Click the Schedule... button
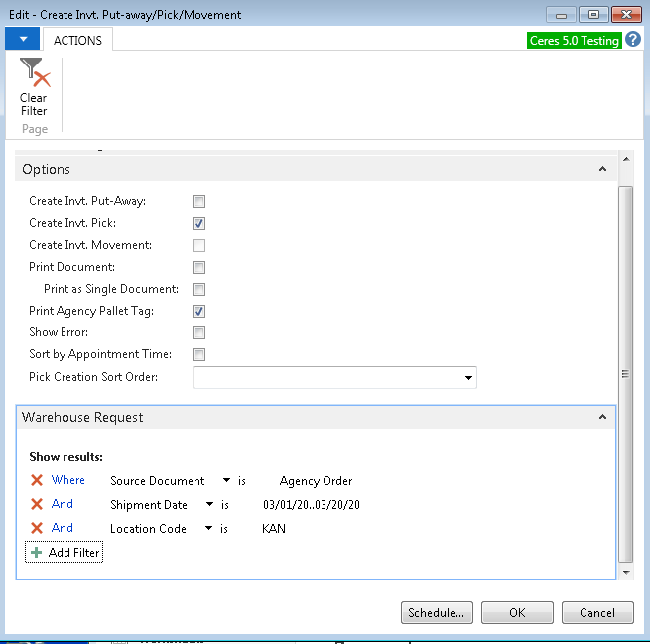 (437, 613)
